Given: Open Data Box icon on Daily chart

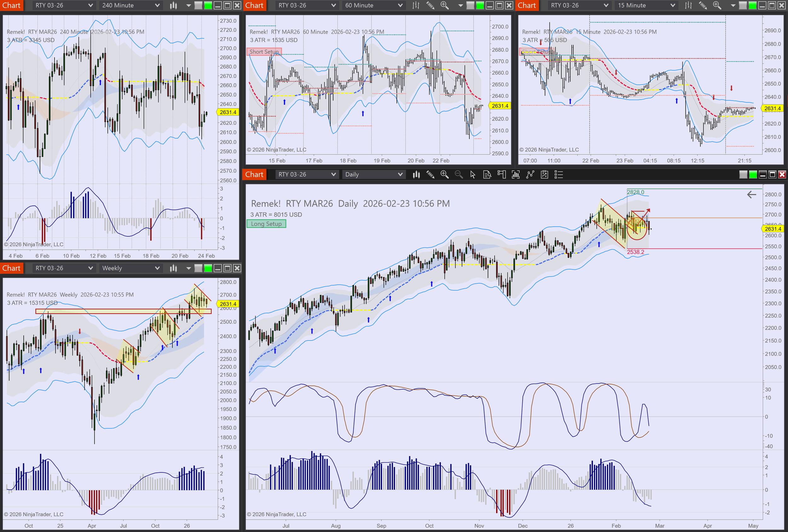Looking at the screenshot, I should pyautogui.click(x=487, y=175).
